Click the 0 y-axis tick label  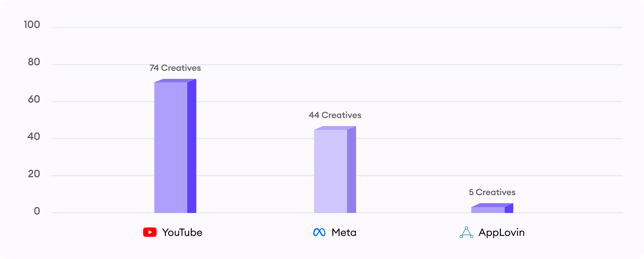pyautogui.click(x=37, y=211)
